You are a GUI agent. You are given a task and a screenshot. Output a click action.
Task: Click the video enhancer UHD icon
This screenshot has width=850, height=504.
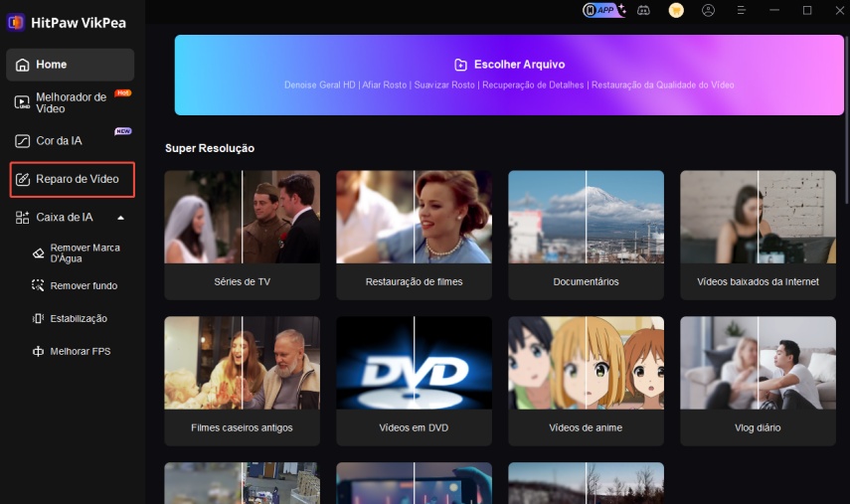pyautogui.click(x=22, y=102)
